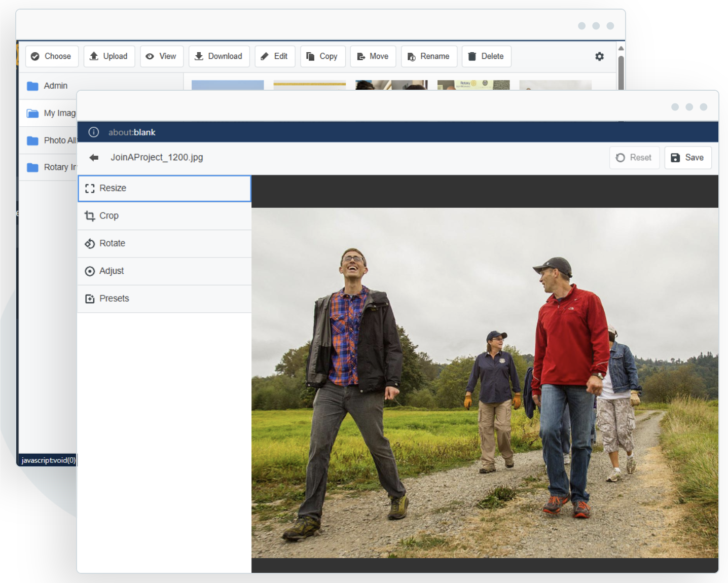Click the hikers photo in editor canvas
The image size is (728, 583).
coord(485,383)
